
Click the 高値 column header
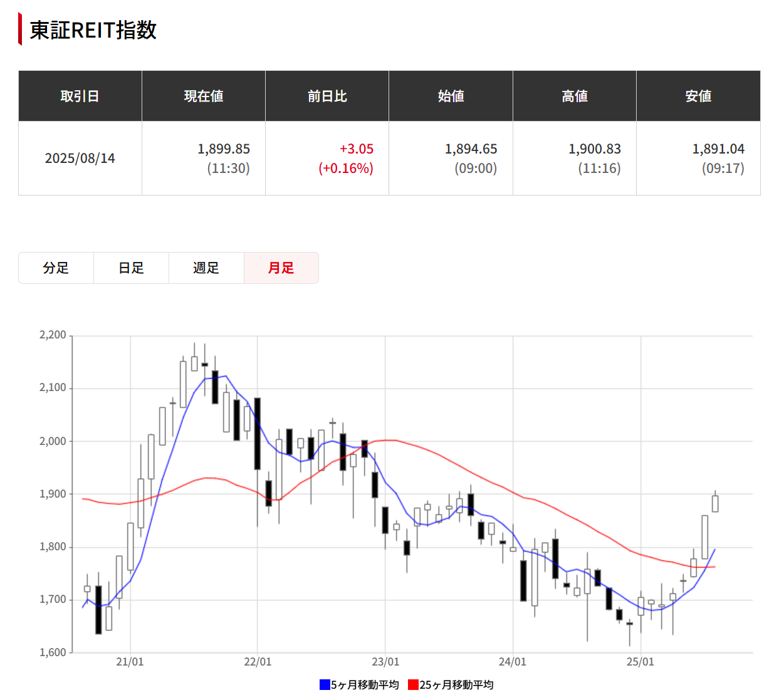574,96
